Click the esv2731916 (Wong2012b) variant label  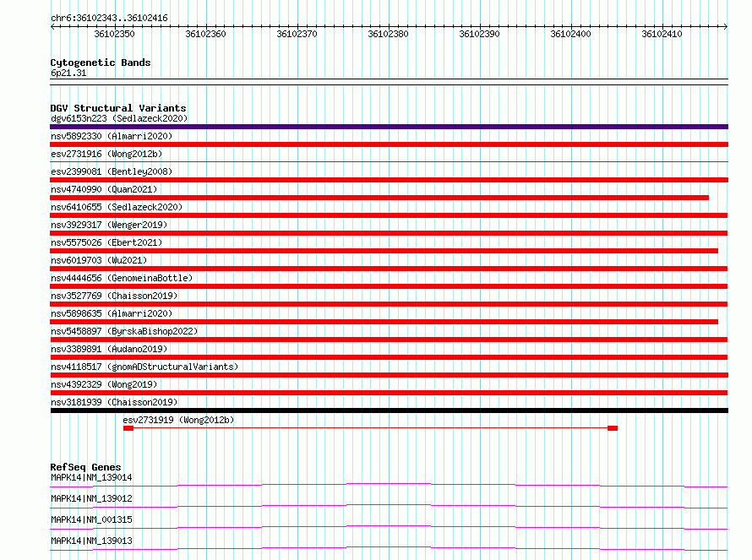[106, 154]
